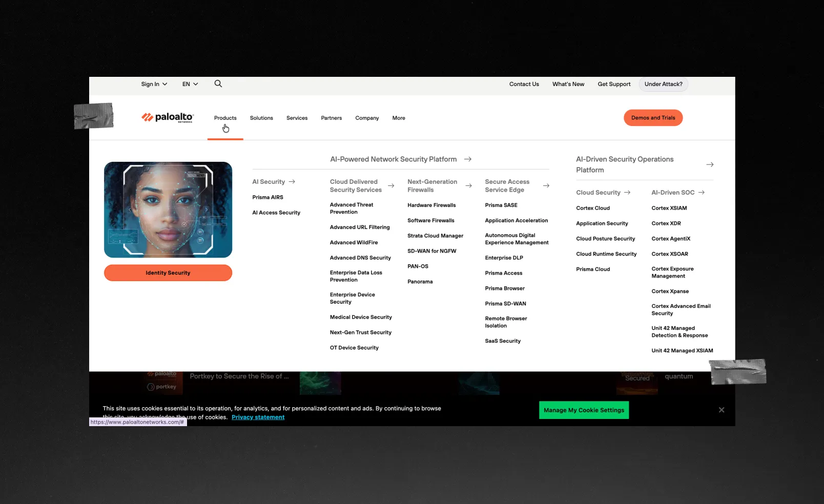Select AI Access Security

276,213
